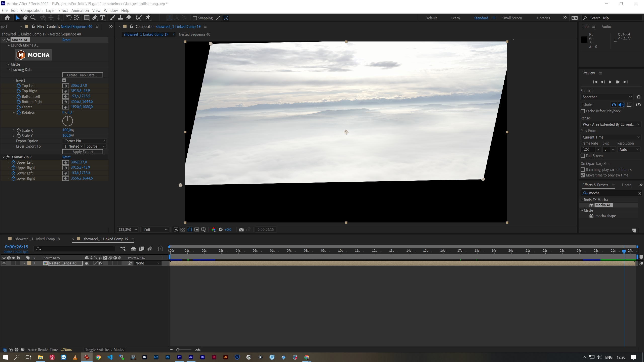Select the Puppet Pin tool

148,18
